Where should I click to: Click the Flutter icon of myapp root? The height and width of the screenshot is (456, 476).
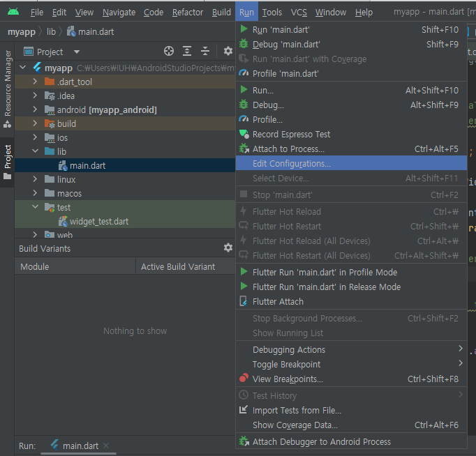(37, 68)
